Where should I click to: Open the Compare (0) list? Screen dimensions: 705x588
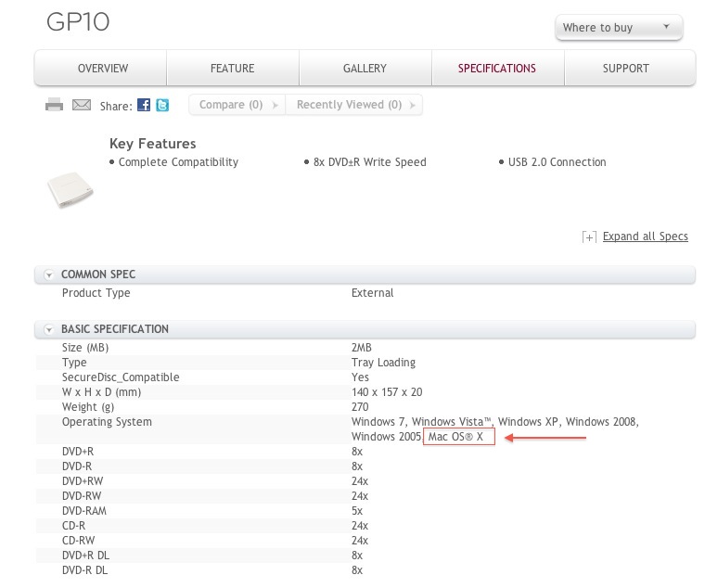(x=237, y=105)
